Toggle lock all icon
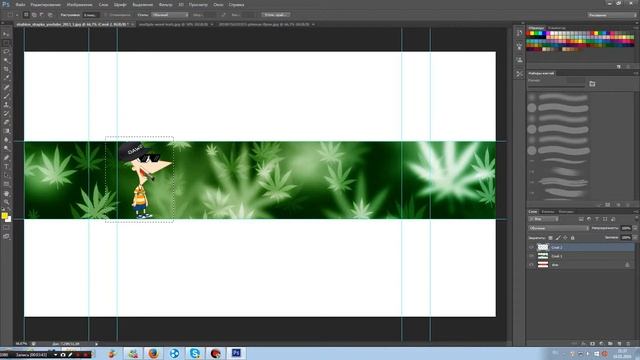 click(x=573, y=238)
